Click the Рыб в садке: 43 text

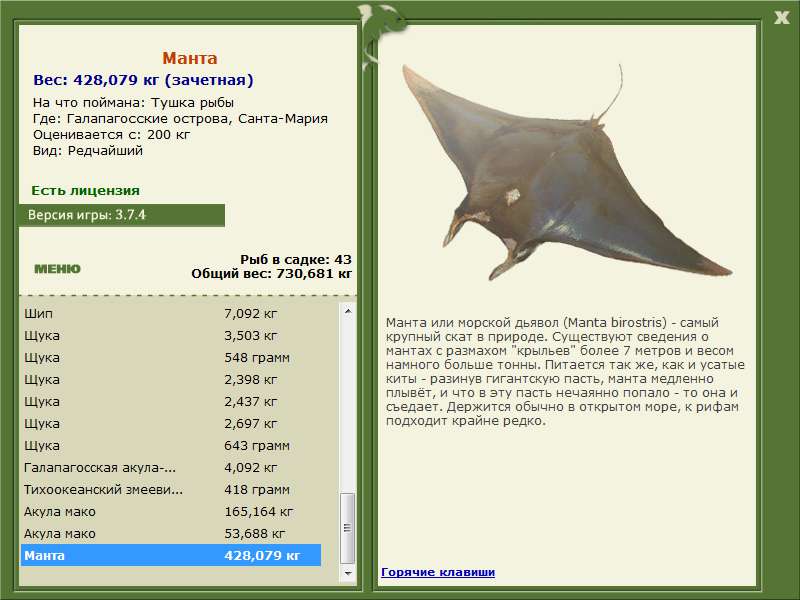[296, 259]
